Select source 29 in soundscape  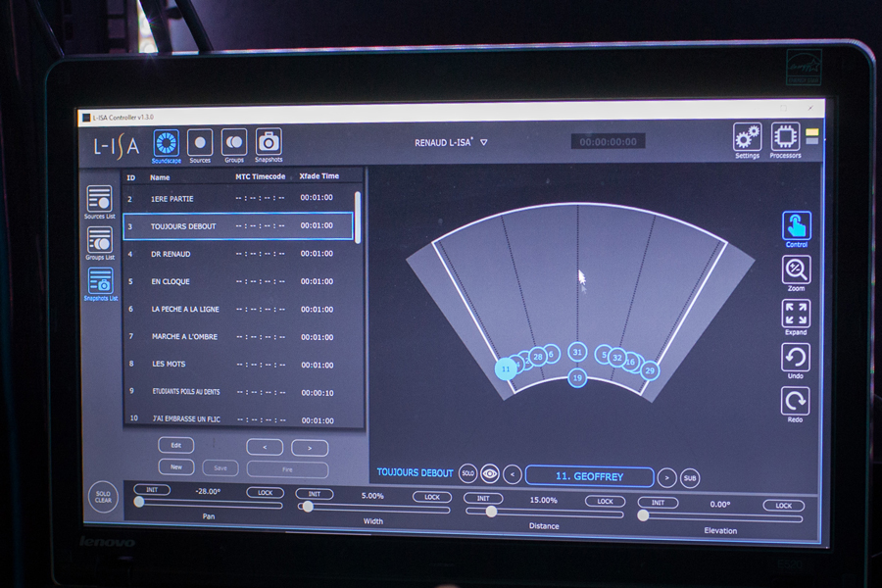(650, 370)
